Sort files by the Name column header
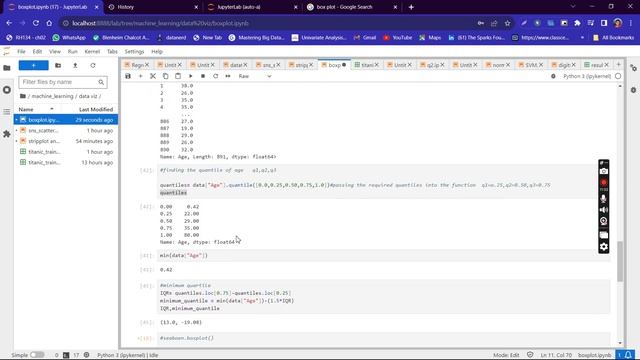 36,109
